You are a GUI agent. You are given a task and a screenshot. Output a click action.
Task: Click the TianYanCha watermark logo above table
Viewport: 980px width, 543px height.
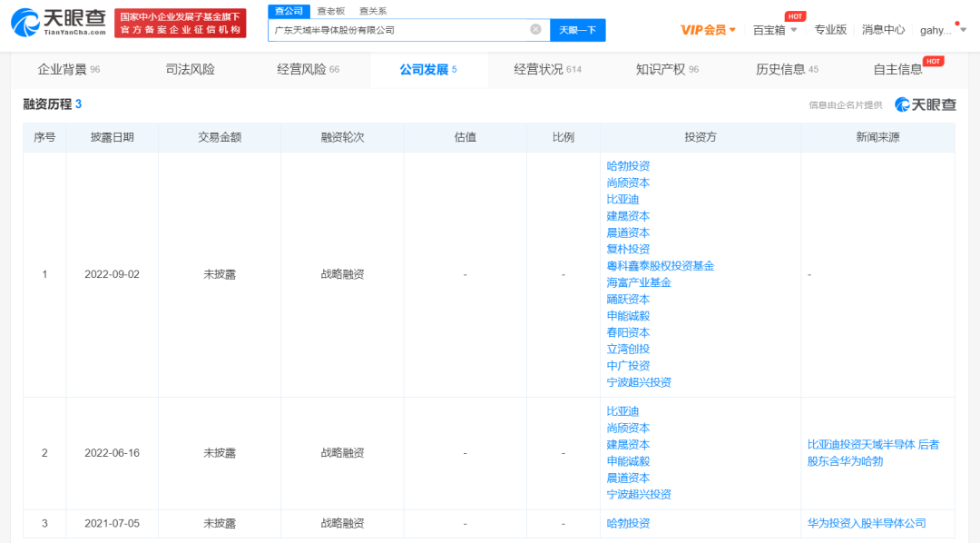point(926,104)
